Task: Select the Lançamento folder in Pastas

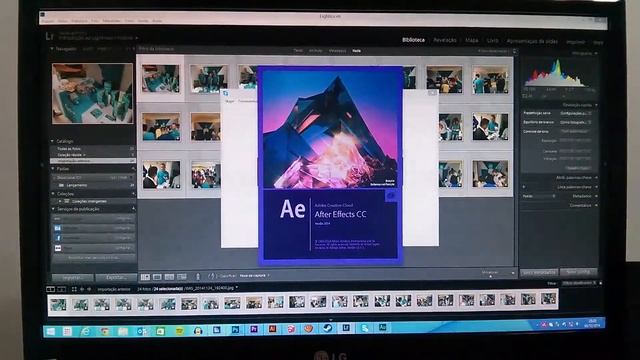Action: click(93, 185)
